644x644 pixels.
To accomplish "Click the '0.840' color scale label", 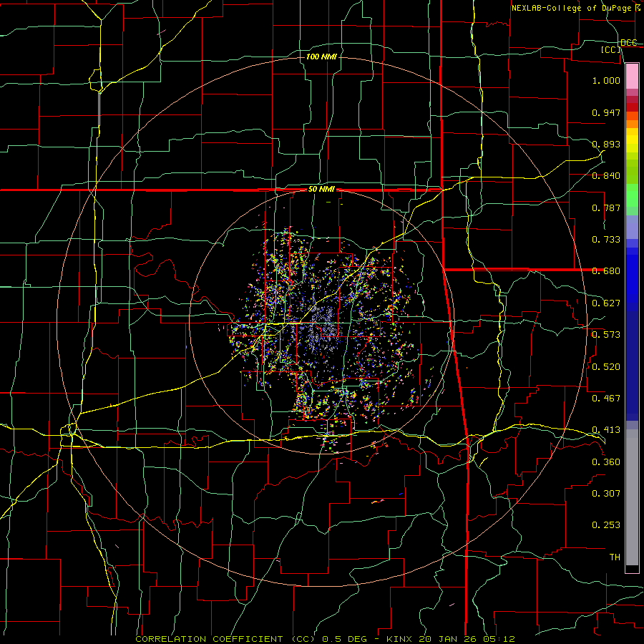I will 606,176.
